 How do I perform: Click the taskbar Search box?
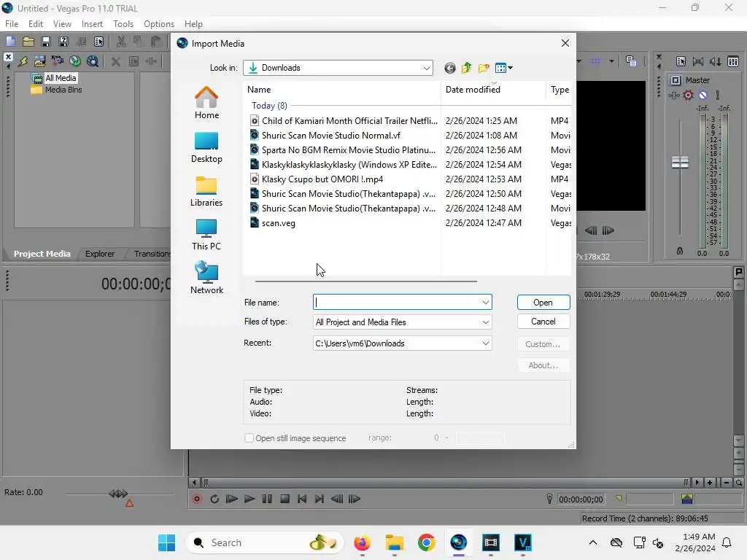click(264, 542)
